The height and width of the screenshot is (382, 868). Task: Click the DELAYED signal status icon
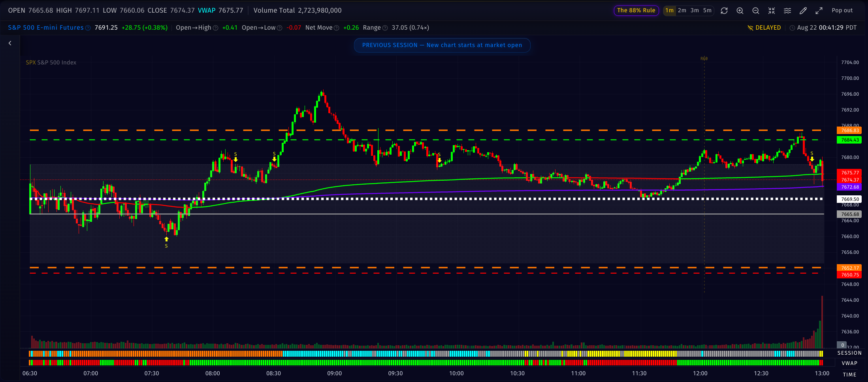tap(750, 28)
